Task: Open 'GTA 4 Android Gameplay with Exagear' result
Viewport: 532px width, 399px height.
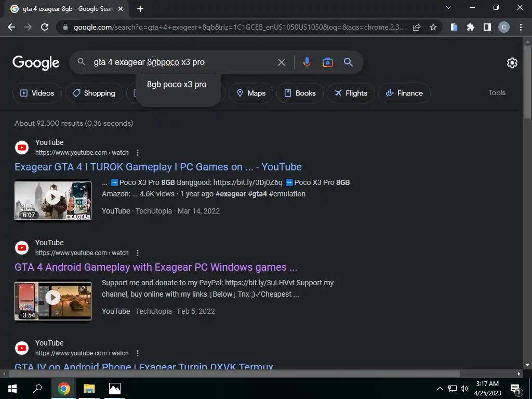Action: click(156, 268)
